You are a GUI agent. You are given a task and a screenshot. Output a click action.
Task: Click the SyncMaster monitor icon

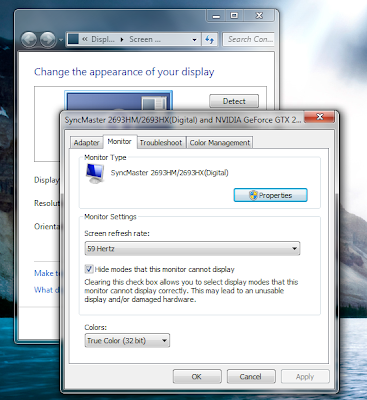[95, 174]
